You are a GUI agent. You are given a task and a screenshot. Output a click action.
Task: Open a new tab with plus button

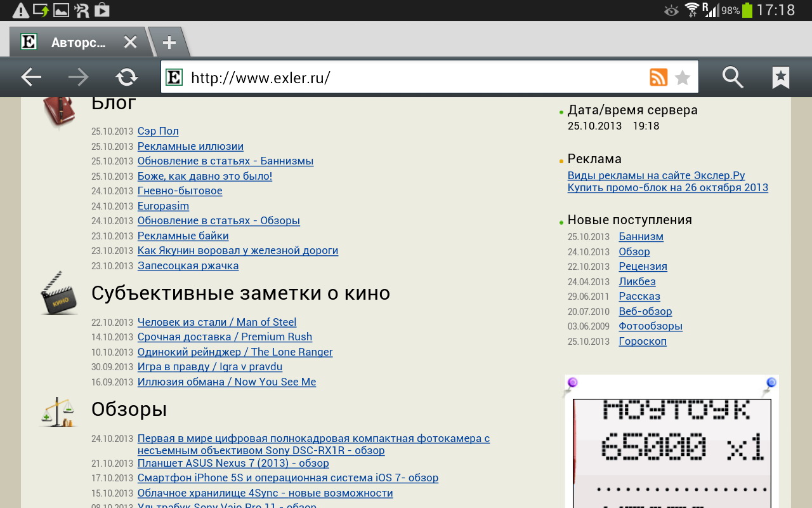(x=169, y=43)
